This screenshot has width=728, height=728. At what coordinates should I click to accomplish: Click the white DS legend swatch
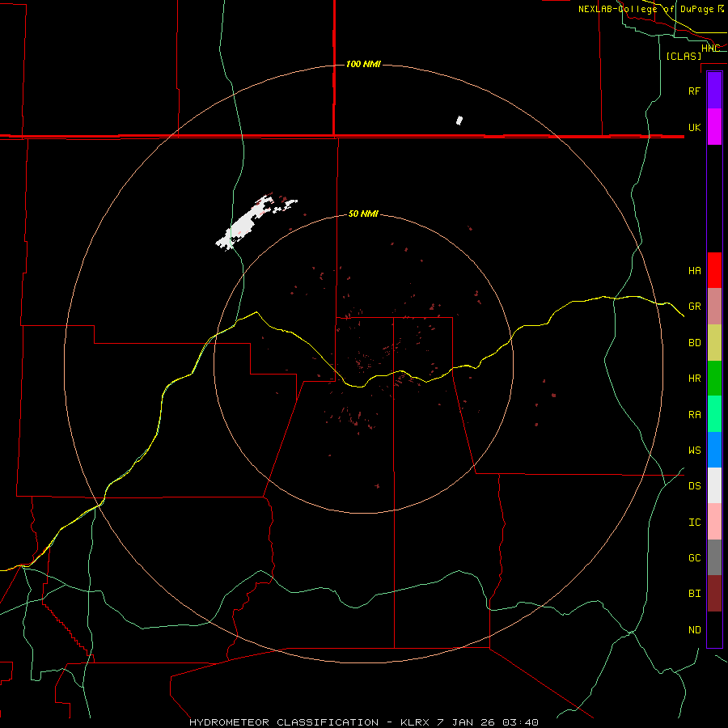tap(714, 485)
